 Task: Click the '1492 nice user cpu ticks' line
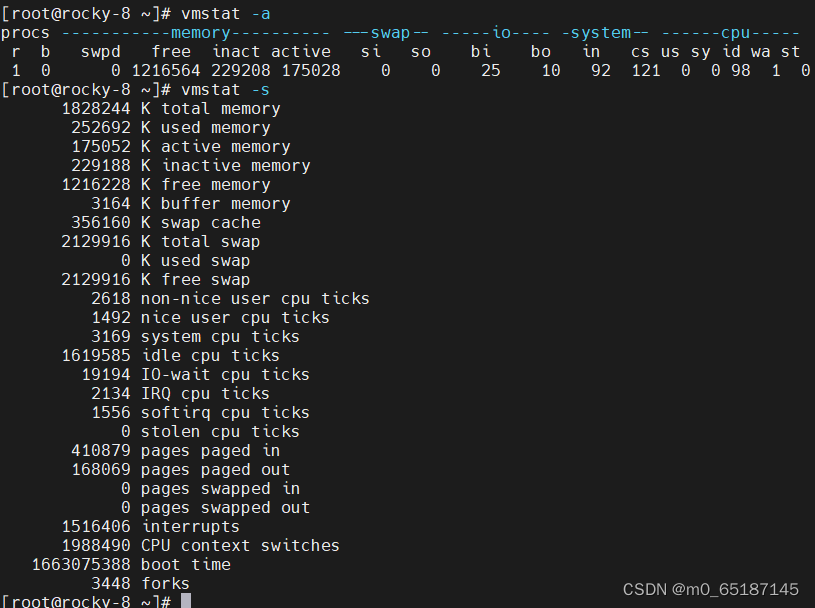[211, 318]
